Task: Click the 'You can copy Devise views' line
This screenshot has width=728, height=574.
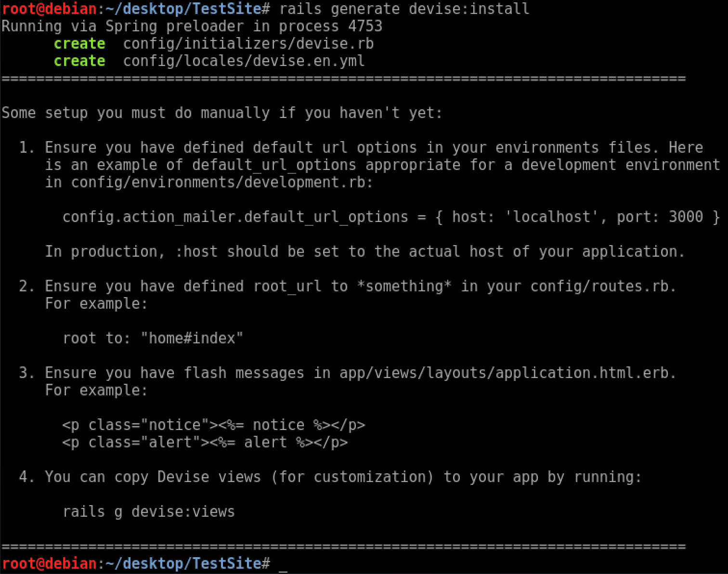Action: (x=343, y=477)
